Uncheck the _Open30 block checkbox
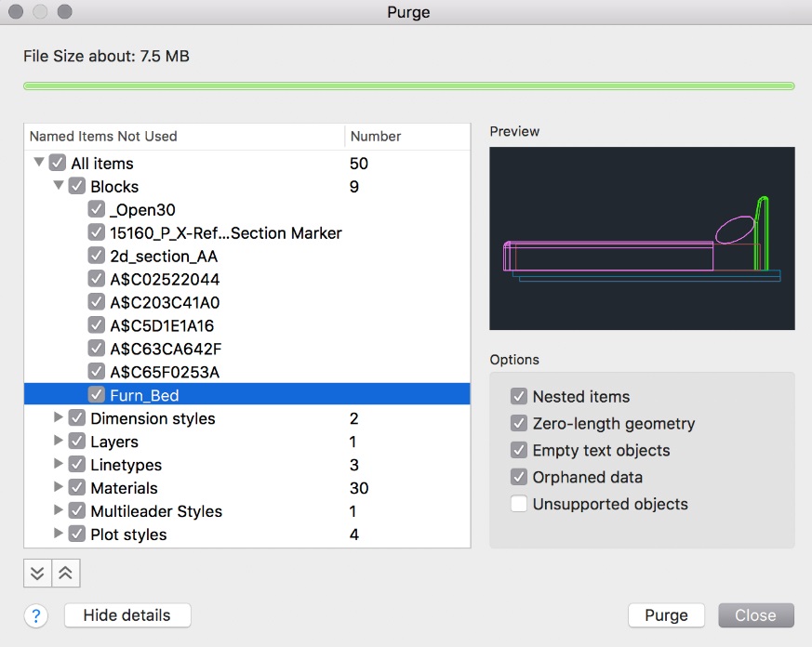The height and width of the screenshot is (647, 812). [97, 210]
